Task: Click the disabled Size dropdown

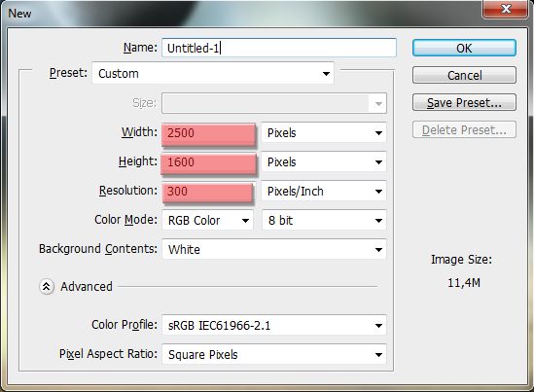Action: tap(274, 103)
